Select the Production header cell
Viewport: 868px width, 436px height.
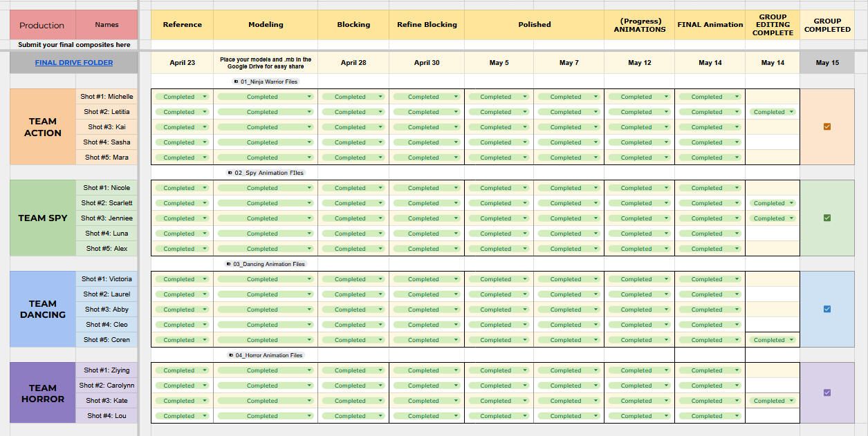click(x=41, y=25)
